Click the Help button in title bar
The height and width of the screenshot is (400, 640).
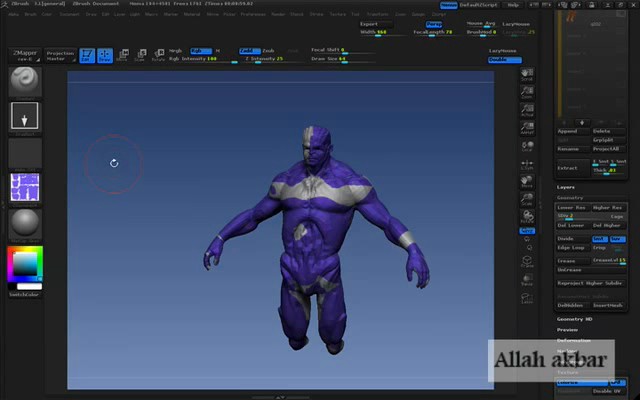(513, 5)
